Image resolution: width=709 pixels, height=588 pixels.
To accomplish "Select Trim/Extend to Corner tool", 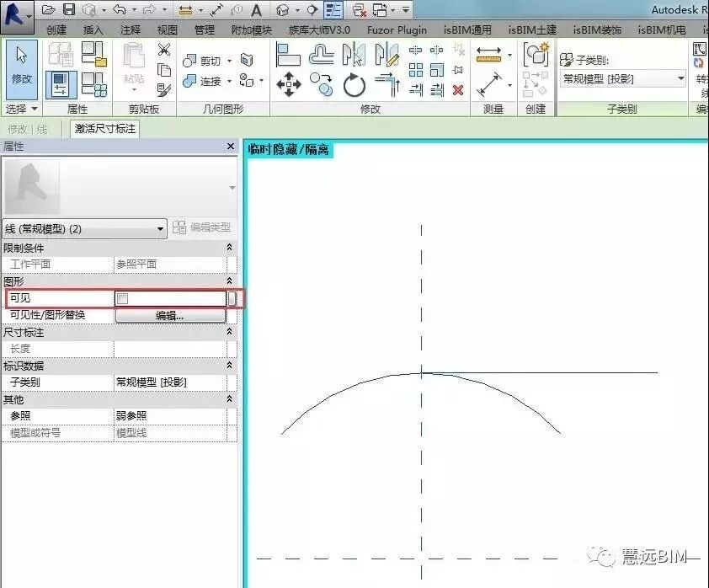I will (x=387, y=84).
